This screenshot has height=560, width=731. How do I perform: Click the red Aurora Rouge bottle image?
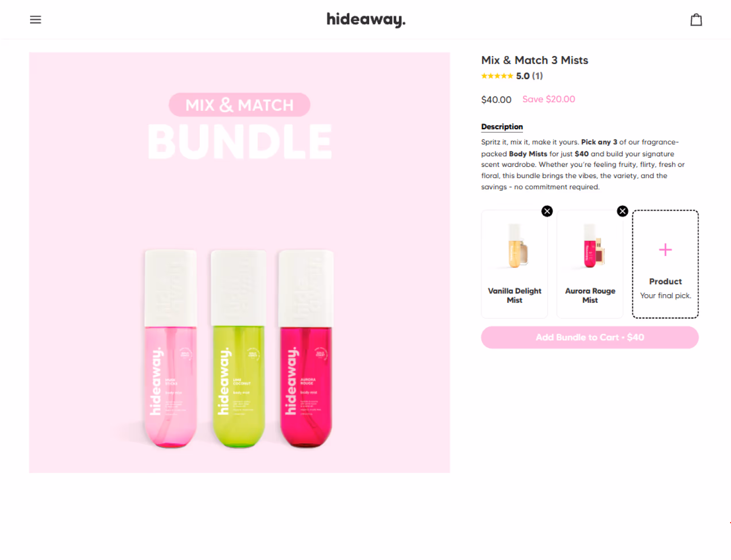point(306,348)
